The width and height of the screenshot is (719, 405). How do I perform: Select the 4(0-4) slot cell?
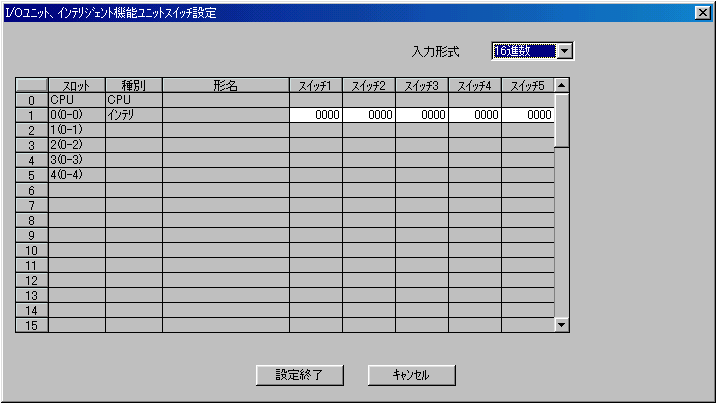pos(77,175)
